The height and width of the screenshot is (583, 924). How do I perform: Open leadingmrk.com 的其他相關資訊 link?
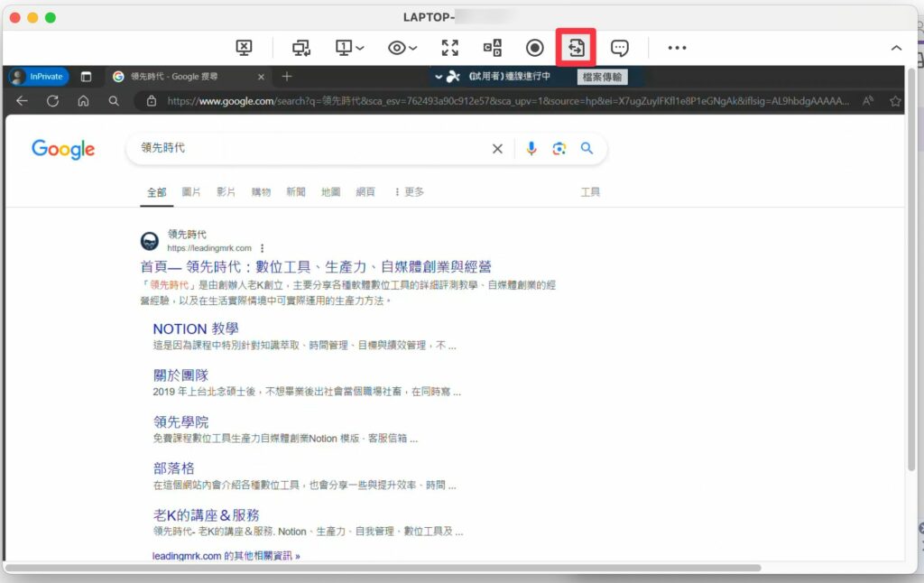[x=226, y=556]
